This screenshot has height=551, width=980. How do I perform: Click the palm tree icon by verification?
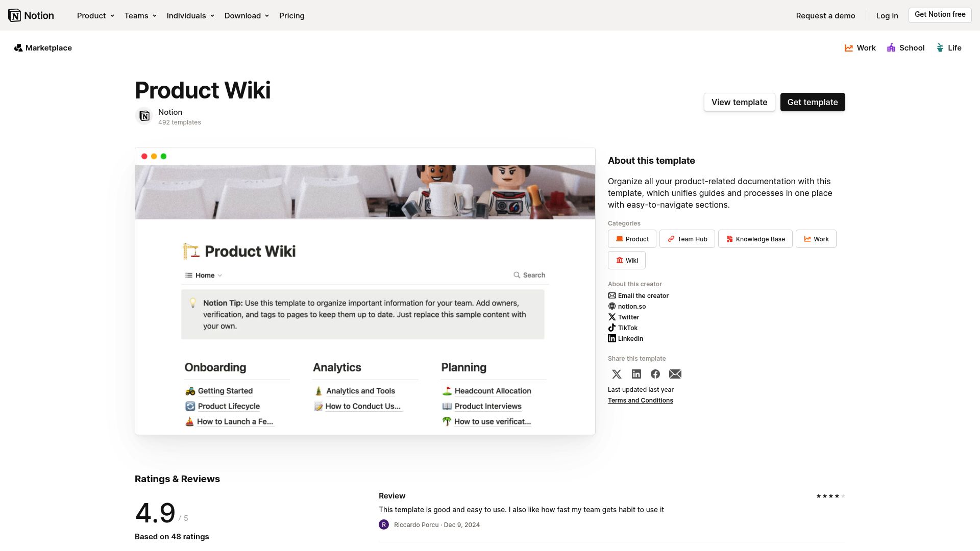(447, 422)
